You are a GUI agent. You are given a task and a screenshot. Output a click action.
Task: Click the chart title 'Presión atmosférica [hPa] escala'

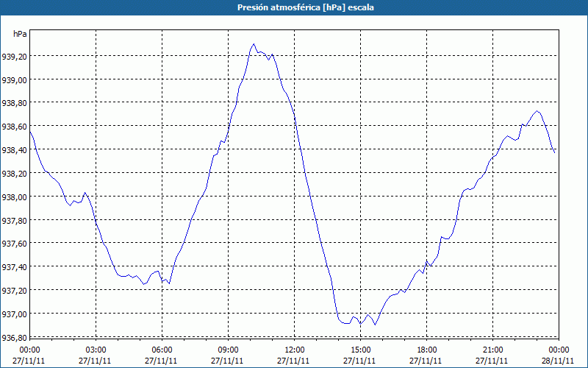point(306,7)
